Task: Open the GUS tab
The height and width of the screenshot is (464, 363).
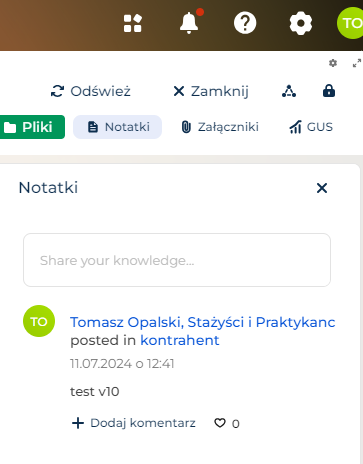Action: pyautogui.click(x=311, y=127)
